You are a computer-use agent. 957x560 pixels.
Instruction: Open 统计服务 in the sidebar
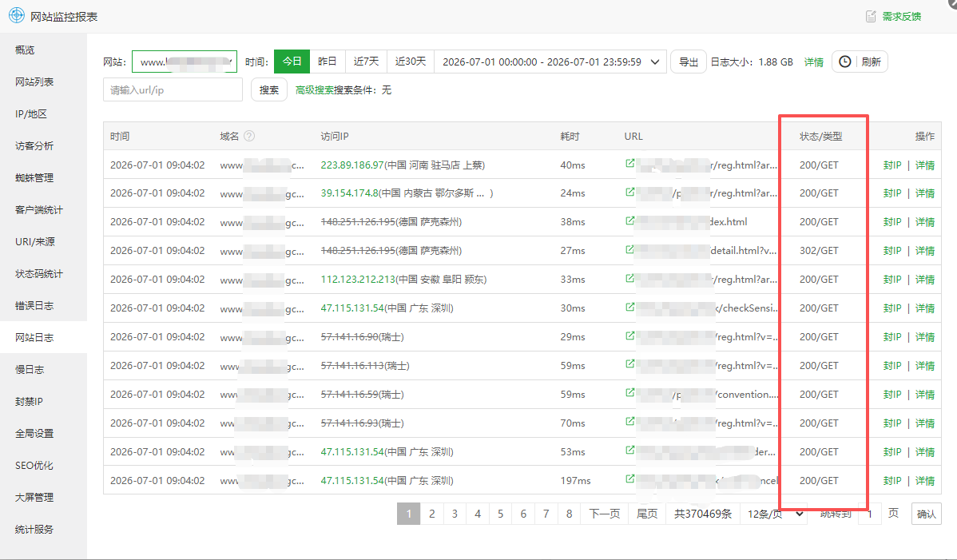point(43,530)
